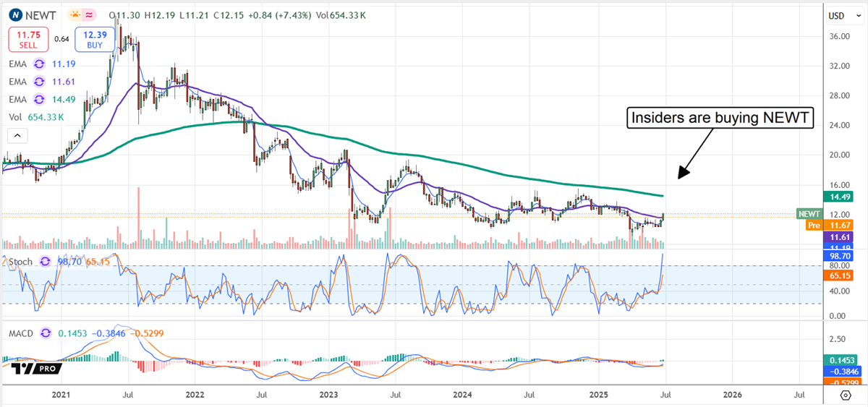Image resolution: width=868 pixels, height=407 pixels.
Task: Open the TradingView PRO logo
Action: (35, 369)
